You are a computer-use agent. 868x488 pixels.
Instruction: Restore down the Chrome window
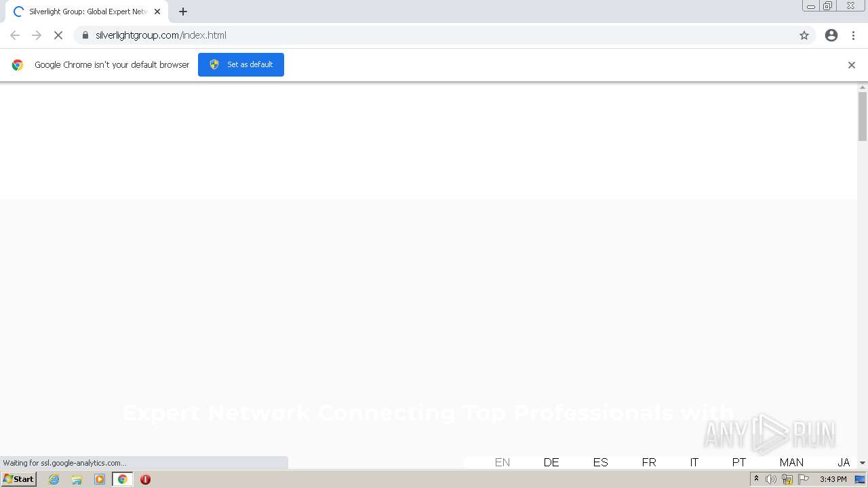[x=828, y=6]
